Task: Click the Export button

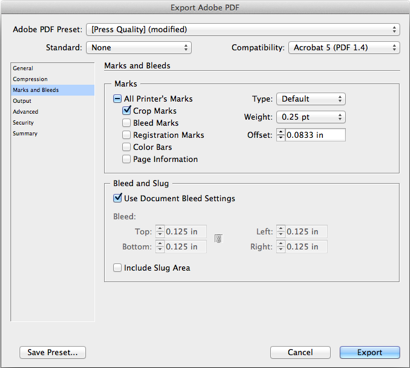Action: (x=370, y=352)
